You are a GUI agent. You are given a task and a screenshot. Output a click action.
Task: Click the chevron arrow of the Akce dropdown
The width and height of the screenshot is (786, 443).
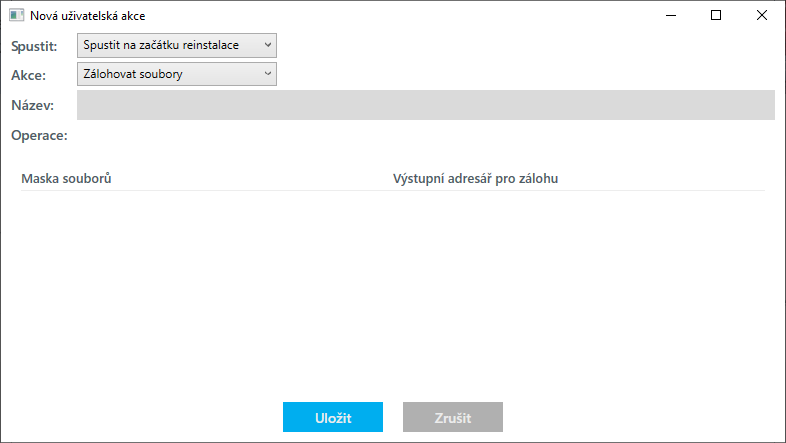tap(268, 74)
